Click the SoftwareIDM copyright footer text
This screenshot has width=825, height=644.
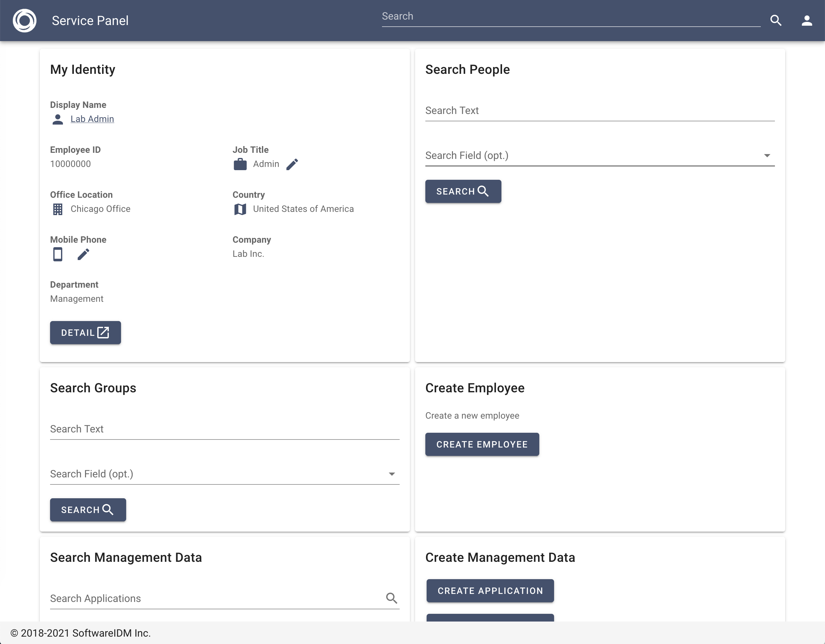click(81, 633)
